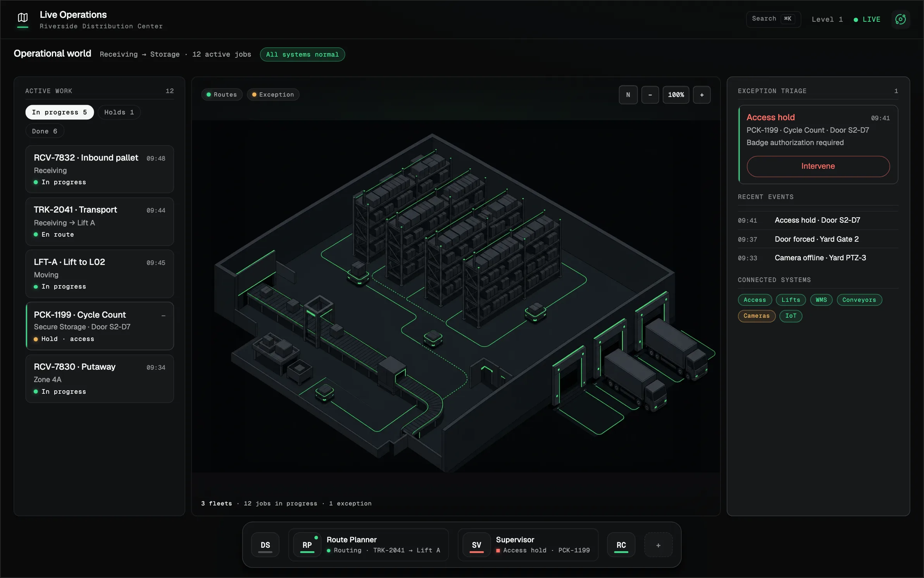Image resolution: width=924 pixels, height=578 pixels.
Task: Open the PCK-1199 Cycle Count card
Action: [100, 326]
